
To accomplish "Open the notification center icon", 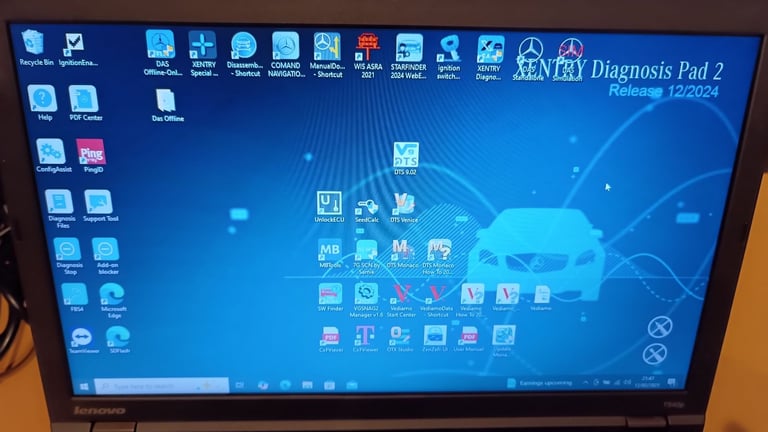I will (x=672, y=382).
